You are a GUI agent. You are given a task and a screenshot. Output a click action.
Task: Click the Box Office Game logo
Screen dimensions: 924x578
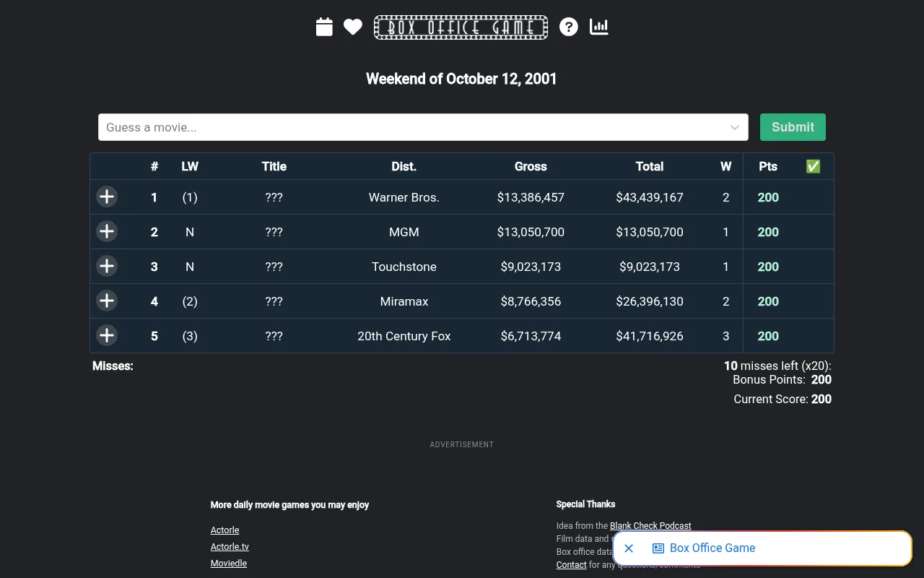click(x=461, y=27)
